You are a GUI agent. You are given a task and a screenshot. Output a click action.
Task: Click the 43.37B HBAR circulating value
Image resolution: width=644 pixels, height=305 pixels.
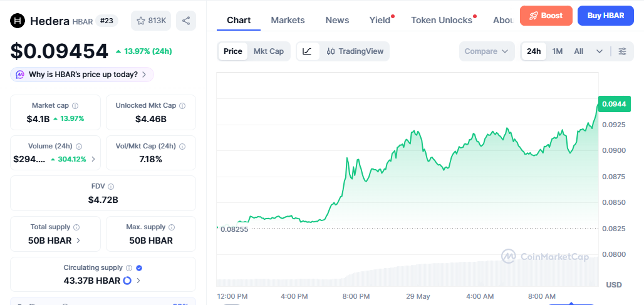tap(92, 281)
